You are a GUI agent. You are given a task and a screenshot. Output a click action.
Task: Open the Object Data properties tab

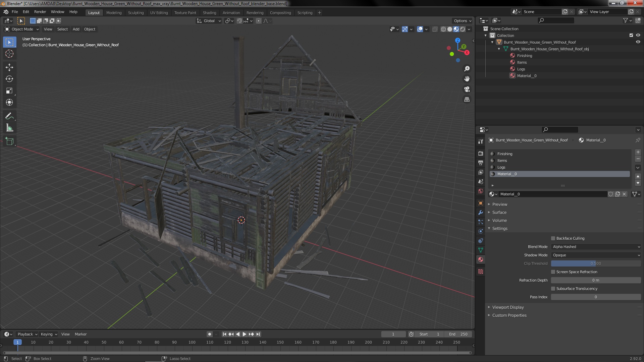(x=481, y=250)
